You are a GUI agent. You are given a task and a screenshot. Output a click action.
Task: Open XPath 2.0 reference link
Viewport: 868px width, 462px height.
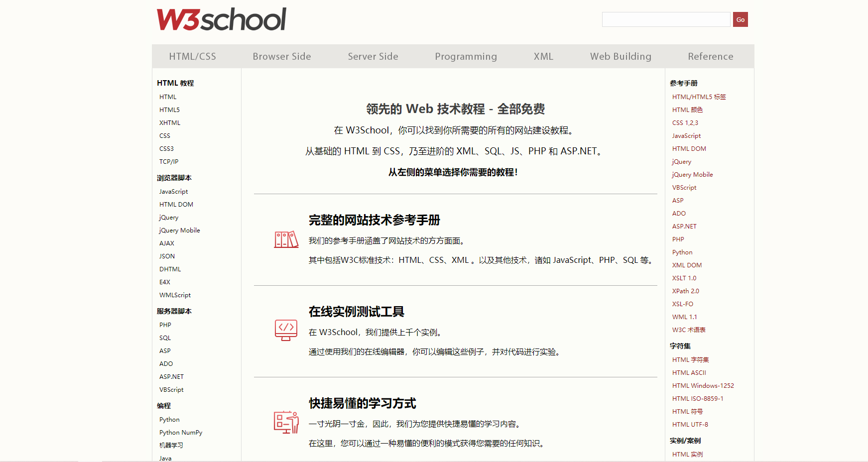point(686,291)
